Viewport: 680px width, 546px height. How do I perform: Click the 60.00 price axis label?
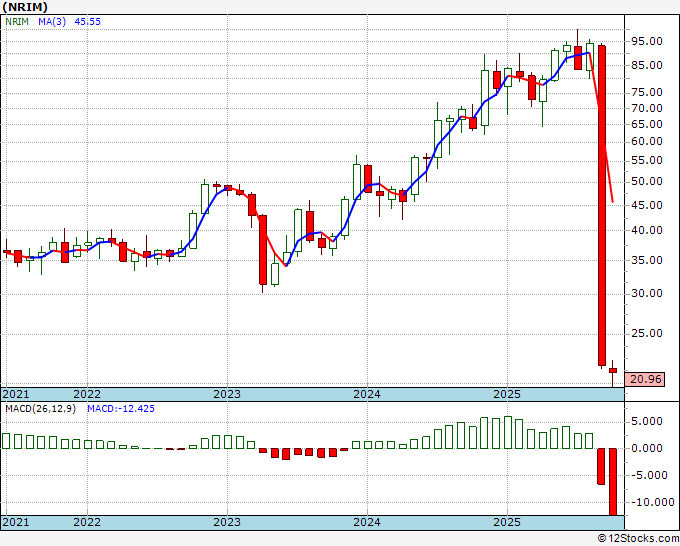click(647, 142)
